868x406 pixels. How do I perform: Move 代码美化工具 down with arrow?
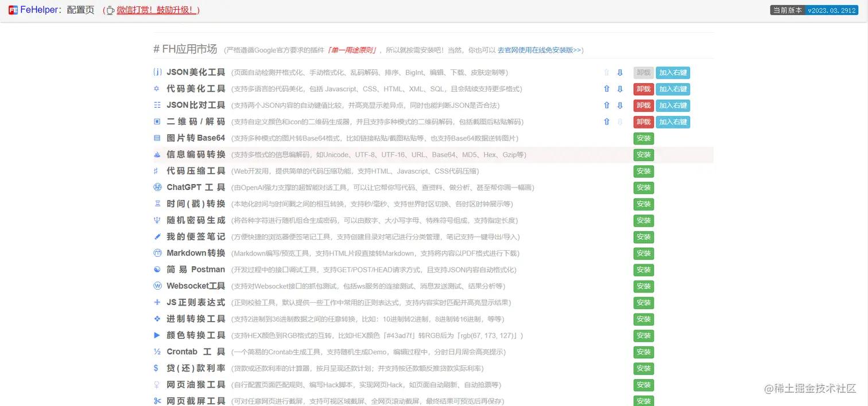(620, 89)
